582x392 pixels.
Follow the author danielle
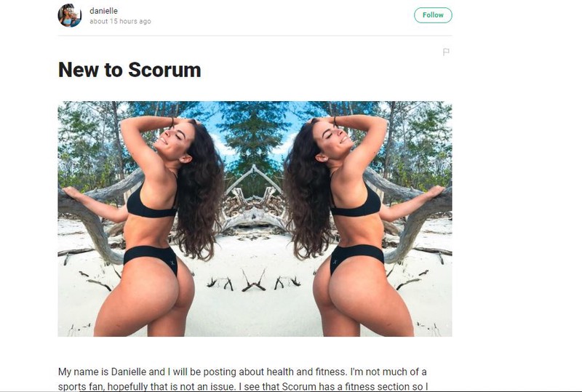coord(433,15)
